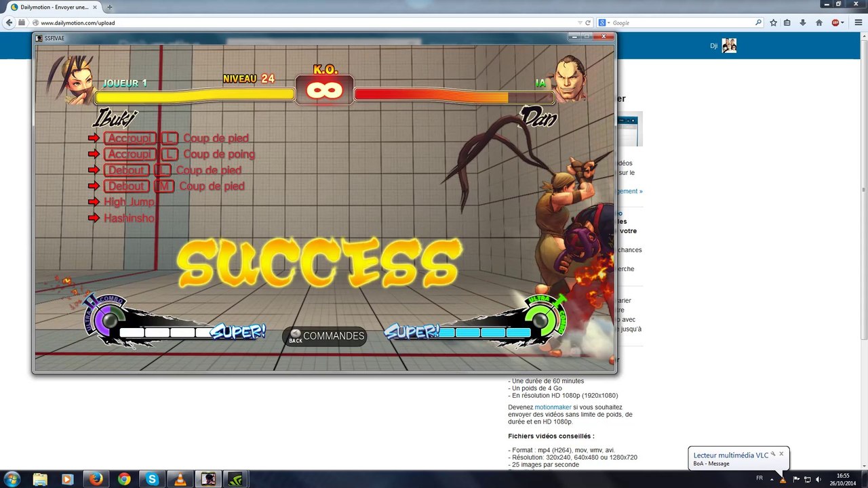
Task: Click the FR language indicator
Action: click(759, 479)
